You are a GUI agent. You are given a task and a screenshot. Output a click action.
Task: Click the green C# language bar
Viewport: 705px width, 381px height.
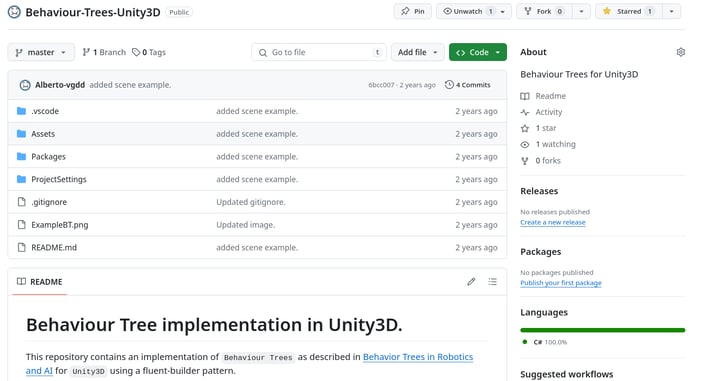tap(602, 330)
